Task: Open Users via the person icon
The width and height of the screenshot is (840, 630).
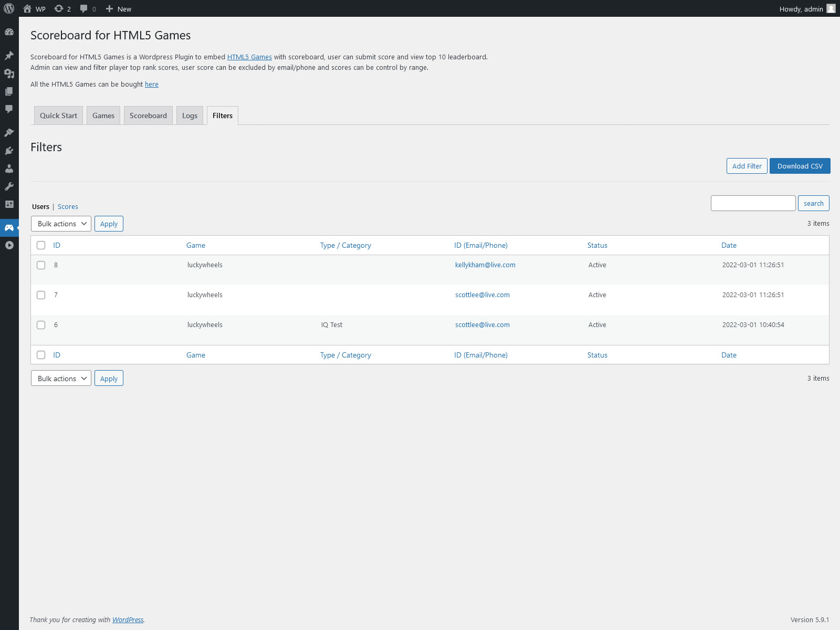Action: 9,169
